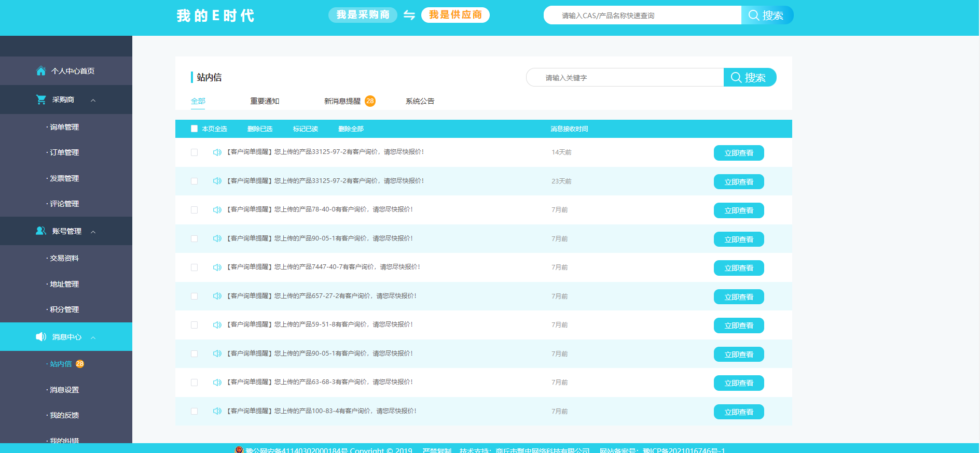Switch to the 重要通知 tab

tap(265, 101)
